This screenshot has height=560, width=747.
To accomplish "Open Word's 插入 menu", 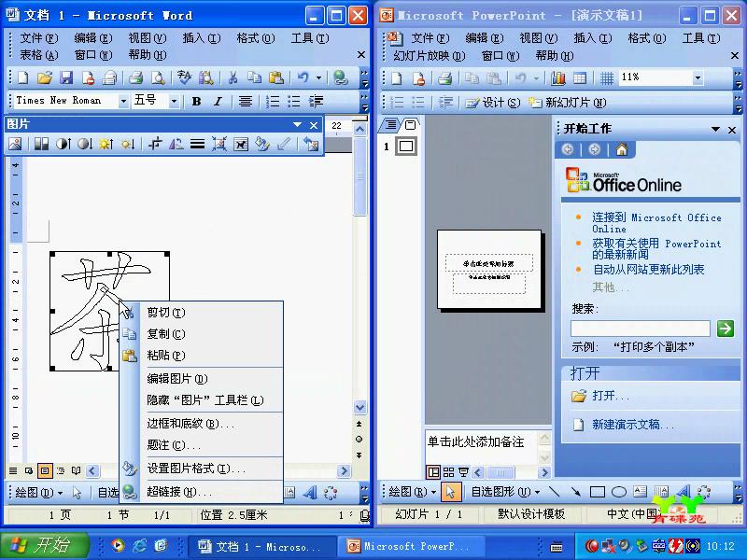I will coord(201,37).
